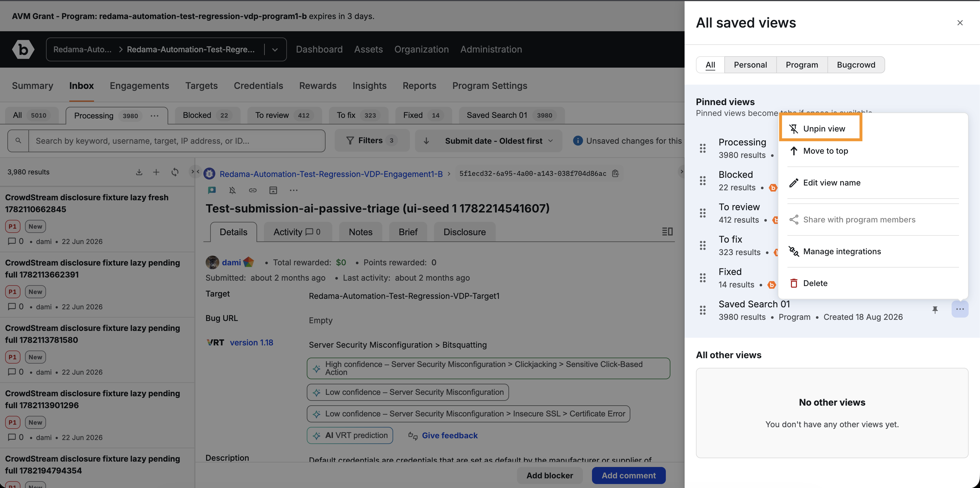Close the All saved views panel
Viewport: 980px width, 488px height.
[x=960, y=23]
